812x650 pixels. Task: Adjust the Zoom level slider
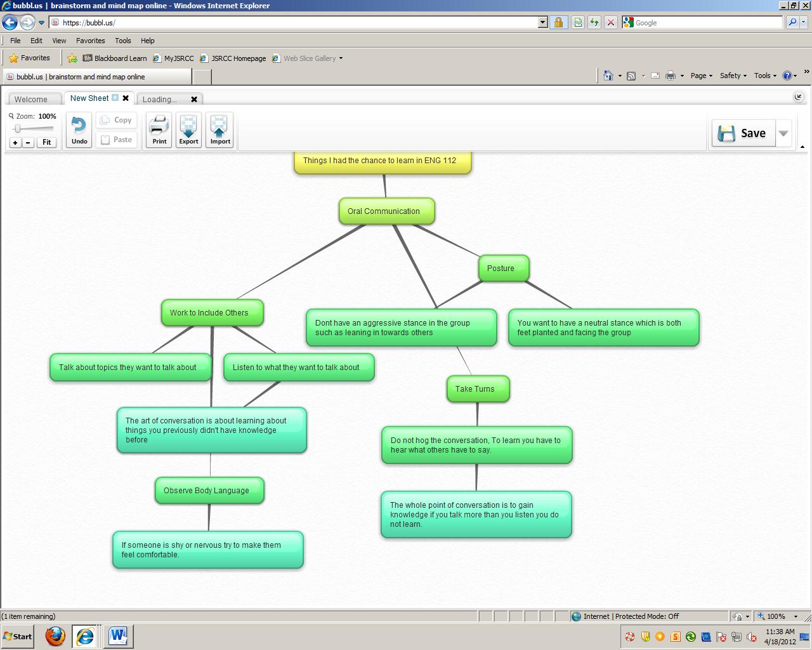click(x=19, y=129)
